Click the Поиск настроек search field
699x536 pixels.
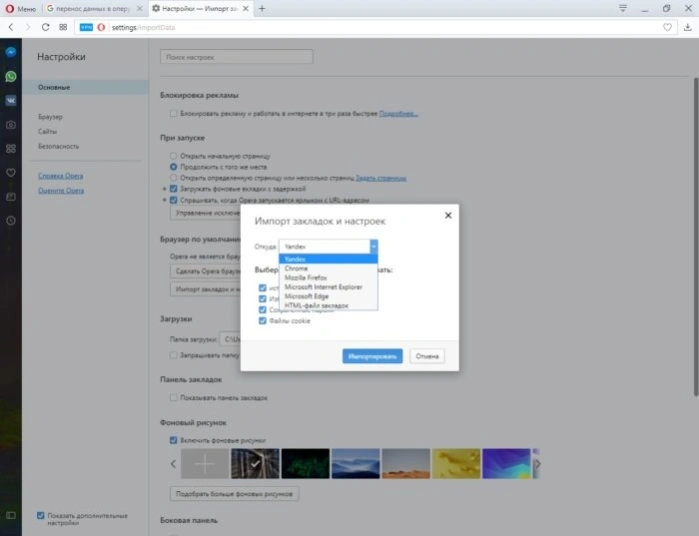[x=236, y=57]
